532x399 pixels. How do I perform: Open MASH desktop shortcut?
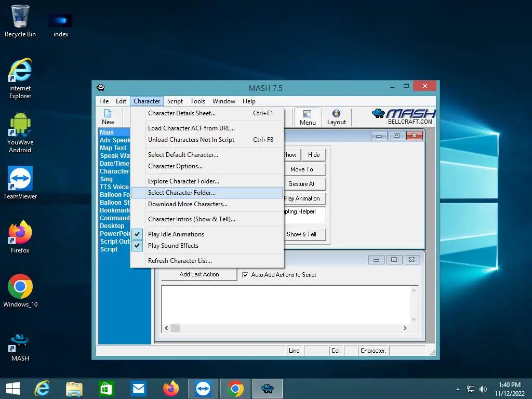[20, 347]
